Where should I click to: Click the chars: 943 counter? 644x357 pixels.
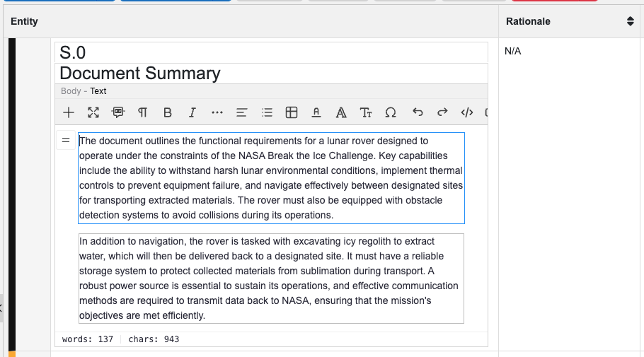point(154,339)
